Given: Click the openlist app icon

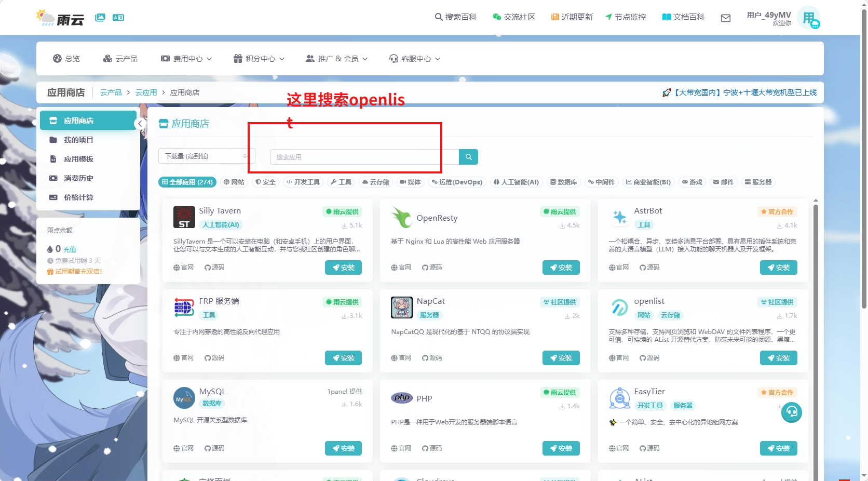Looking at the screenshot, I should tap(619, 308).
